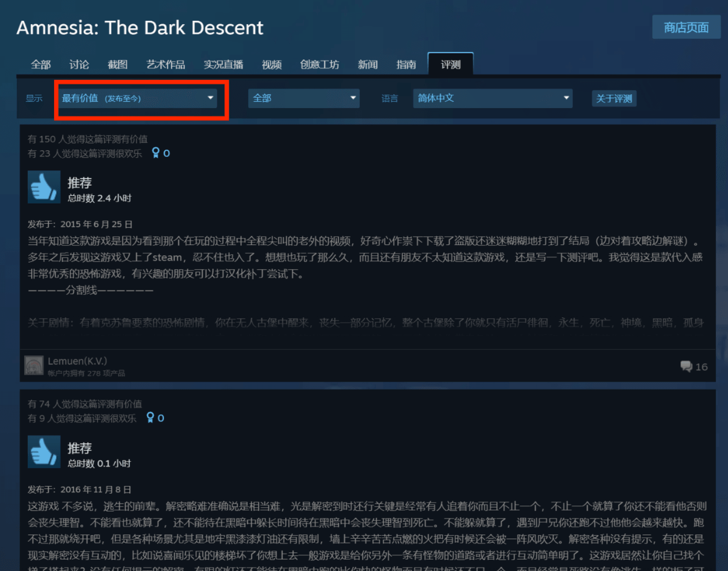The image size is (728, 571).
Task: Open the Amnesia: The Dark Descent title
Action: [140, 28]
